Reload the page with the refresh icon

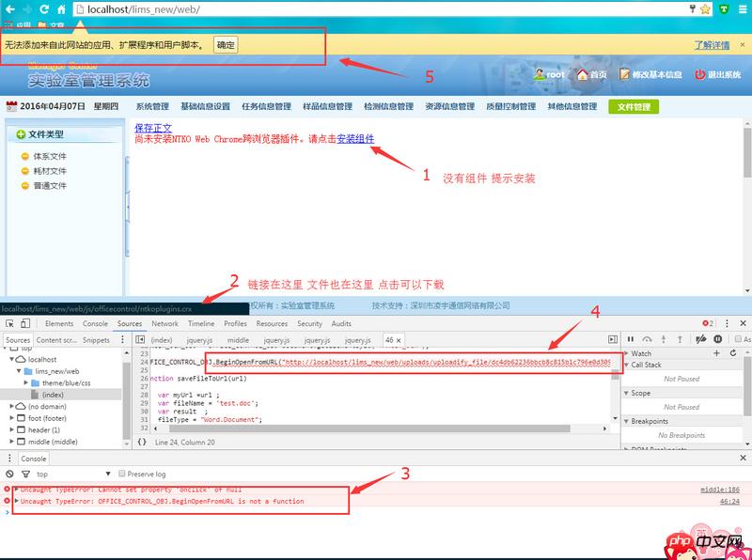coord(44,8)
